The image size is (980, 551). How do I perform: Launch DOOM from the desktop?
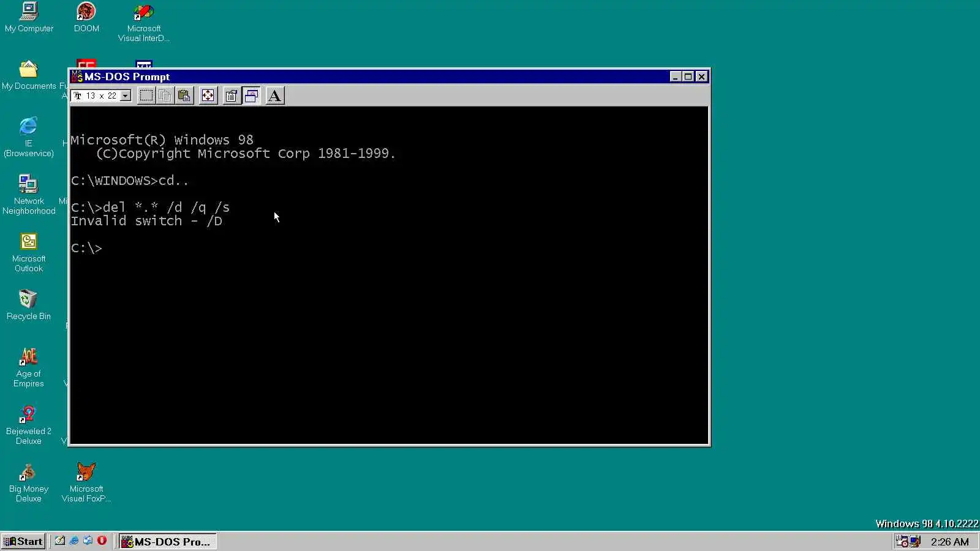[86, 18]
